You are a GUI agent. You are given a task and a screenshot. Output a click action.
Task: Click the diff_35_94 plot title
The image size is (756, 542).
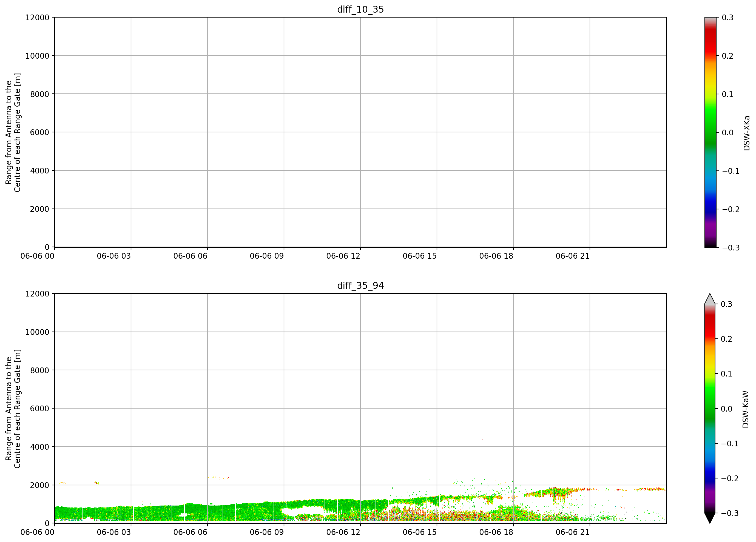click(x=360, y=286)
